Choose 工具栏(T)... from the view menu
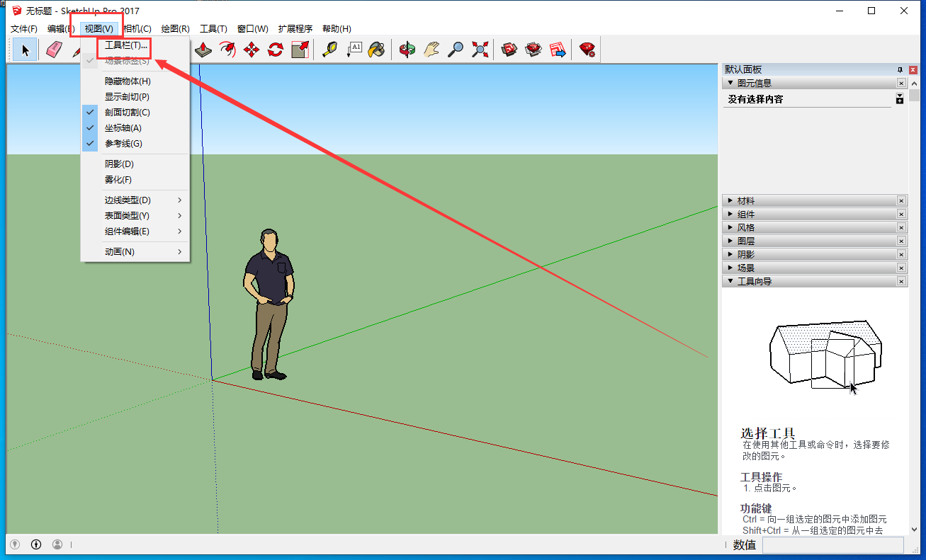 (126, 45)
